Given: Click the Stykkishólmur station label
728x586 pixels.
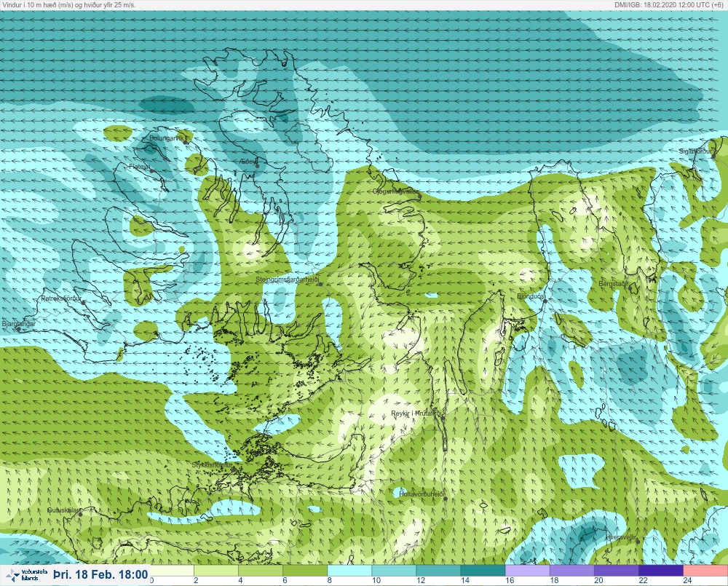Looking at the screenshot, I should 212,465.
